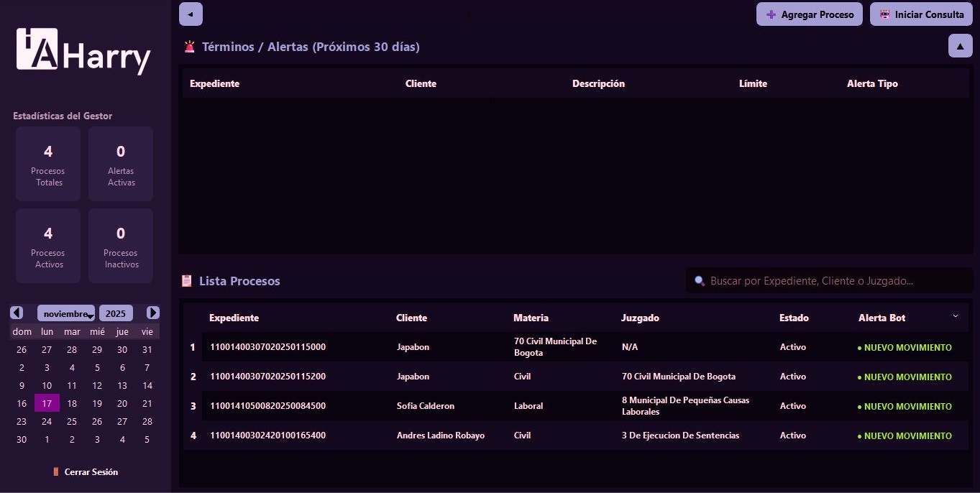Viewport: 980px width, 493px height.
Task: Click the Harry logo in the sidebar
Action: pyautogui.click(x=83, y=52)
